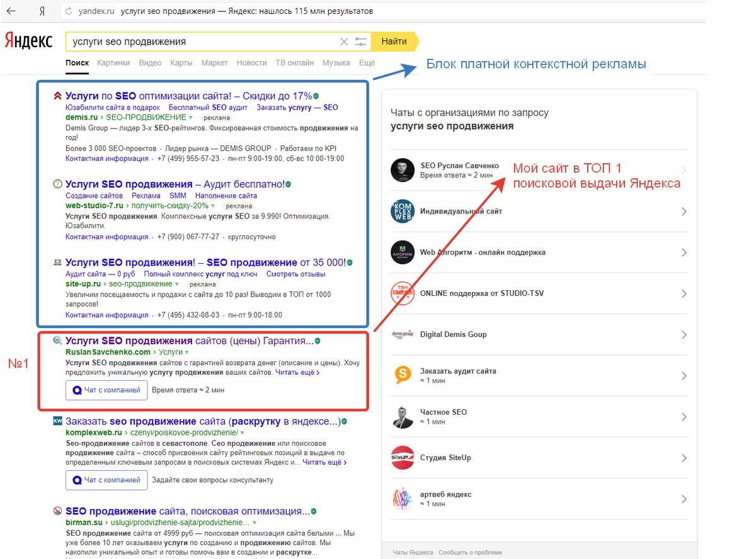
Task: Click Контактная информация under demis.ru ad
Action: pos(107,159)
